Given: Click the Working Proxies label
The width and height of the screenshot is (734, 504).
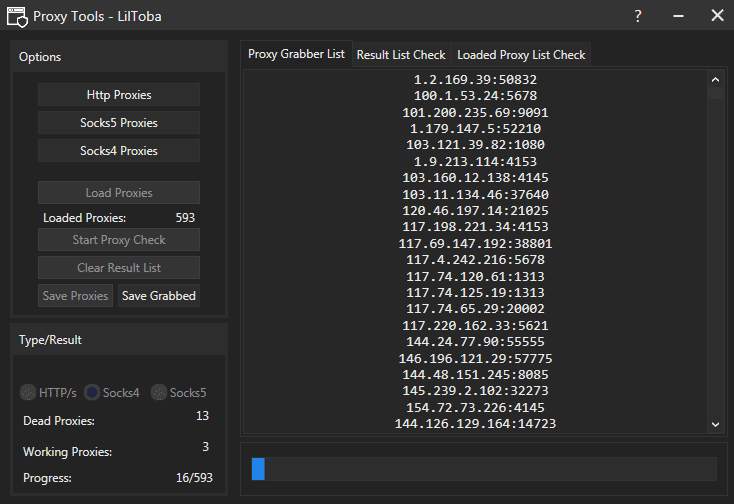Looking at the screenshot, I should pyautogui.click(x=67, y=452).
